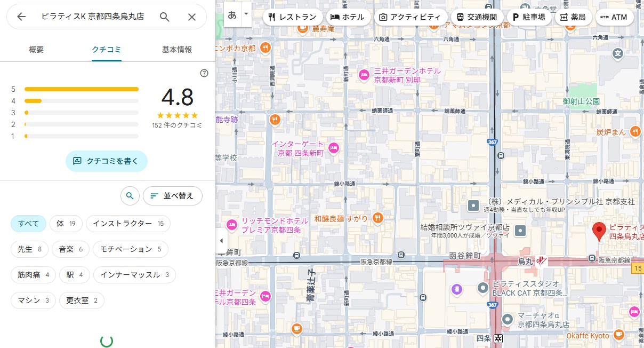Image resolution: width=644 pixels, height=348 pixels.
Task: Select the 和醸良麺 すがり restaurant marker
Action: 377,217
